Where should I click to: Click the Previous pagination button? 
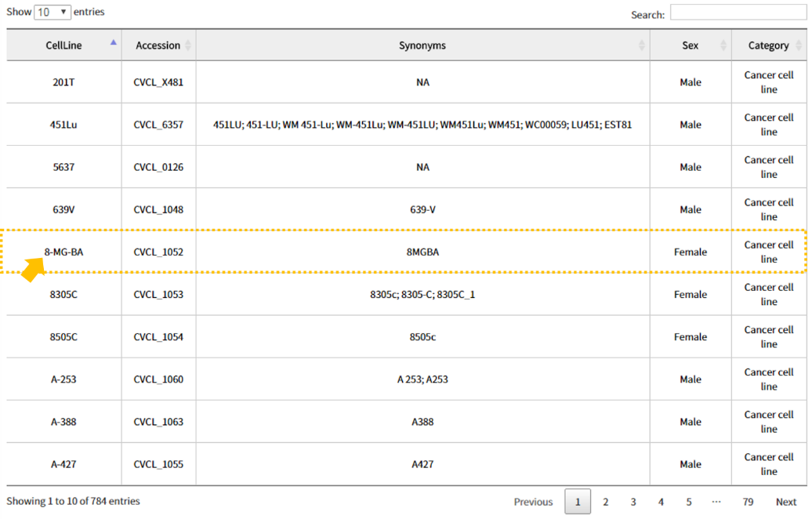[533, 502]
